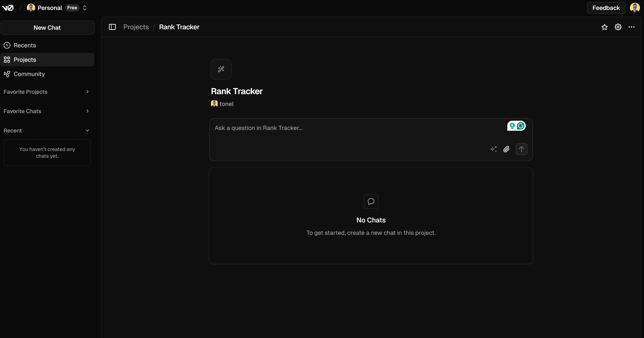
Task: Go to Community in sidebar
Action: pyautogui.click(x=29, y=74)
